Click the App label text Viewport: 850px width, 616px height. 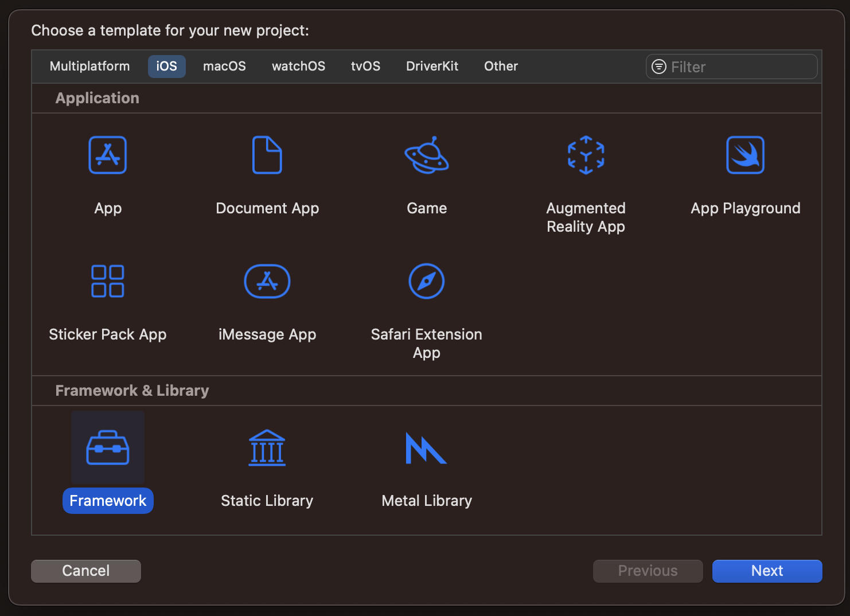[x=108, y=208]
